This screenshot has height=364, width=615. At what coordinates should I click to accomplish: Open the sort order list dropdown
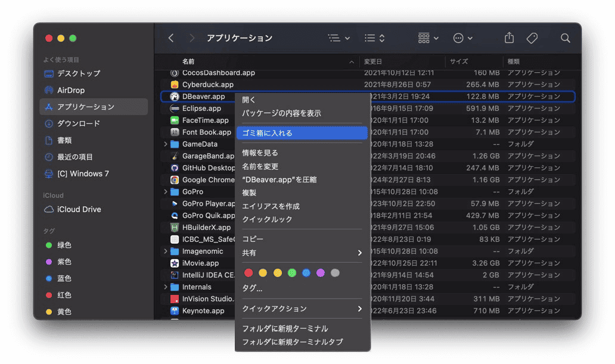tap(375, 38)
